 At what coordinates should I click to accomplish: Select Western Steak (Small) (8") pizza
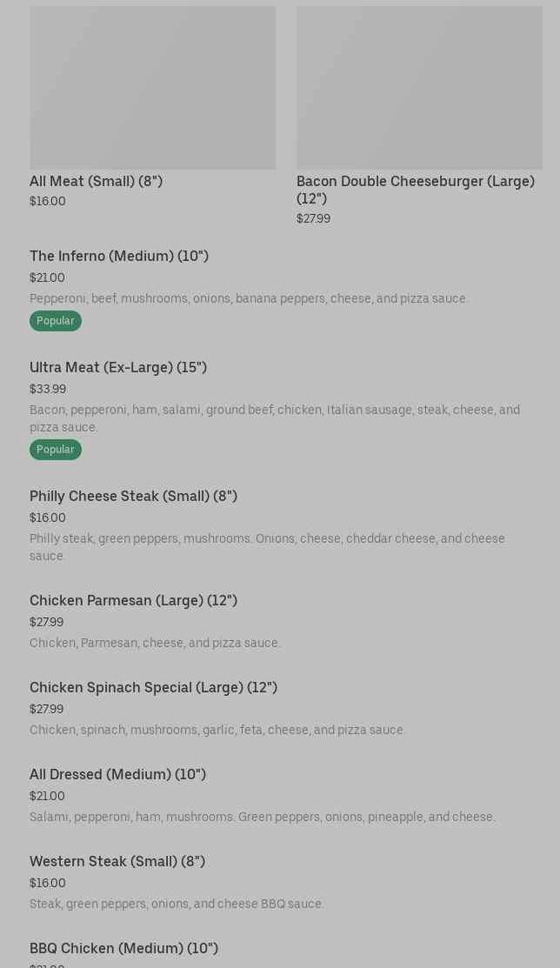(x=117, y=861)
